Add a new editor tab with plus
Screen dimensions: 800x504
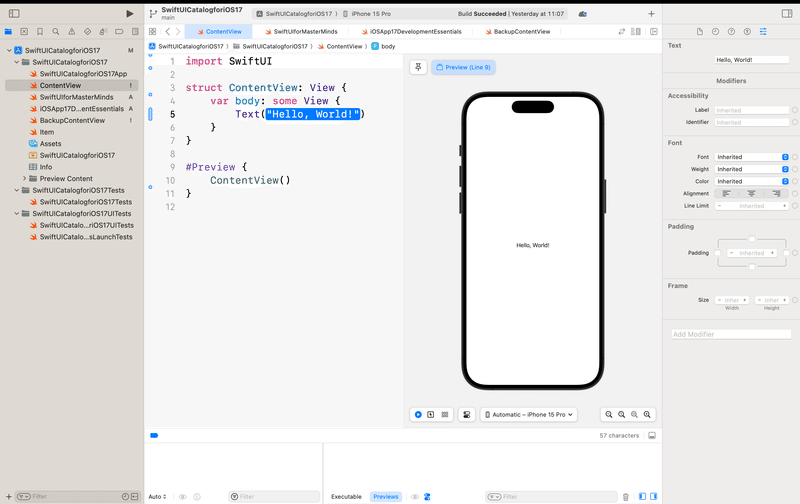click(x=651, y=14)
